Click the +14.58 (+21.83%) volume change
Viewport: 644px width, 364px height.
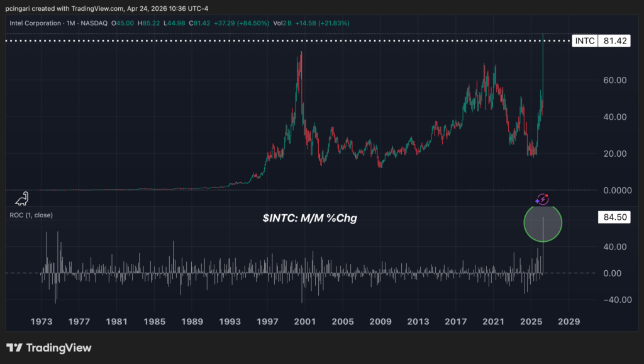pos(323,23)
